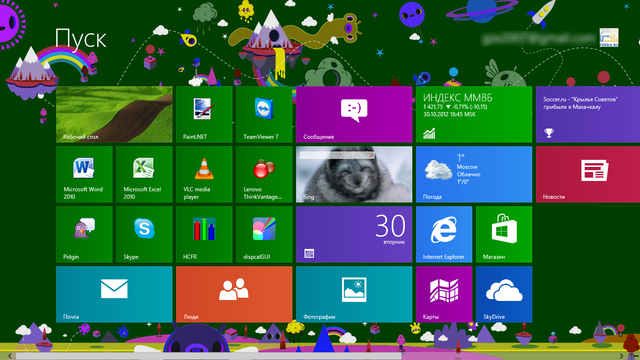Open the Магазин store tile
The image size is (640, 360).
tap(504, 234)
